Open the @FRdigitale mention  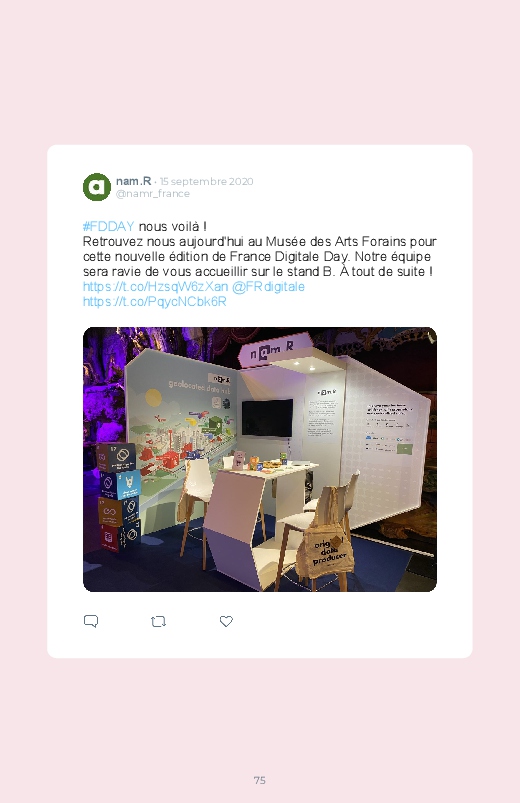268,287
